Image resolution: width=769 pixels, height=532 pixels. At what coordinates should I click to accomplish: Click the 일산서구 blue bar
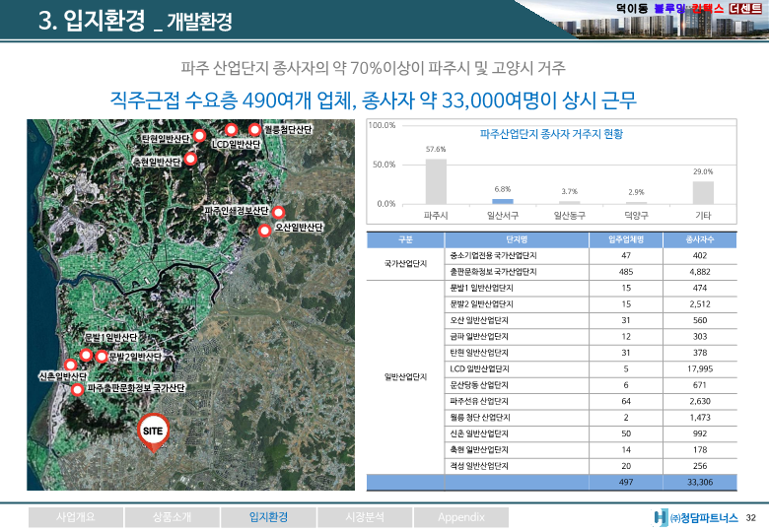(x=503, y=201)
